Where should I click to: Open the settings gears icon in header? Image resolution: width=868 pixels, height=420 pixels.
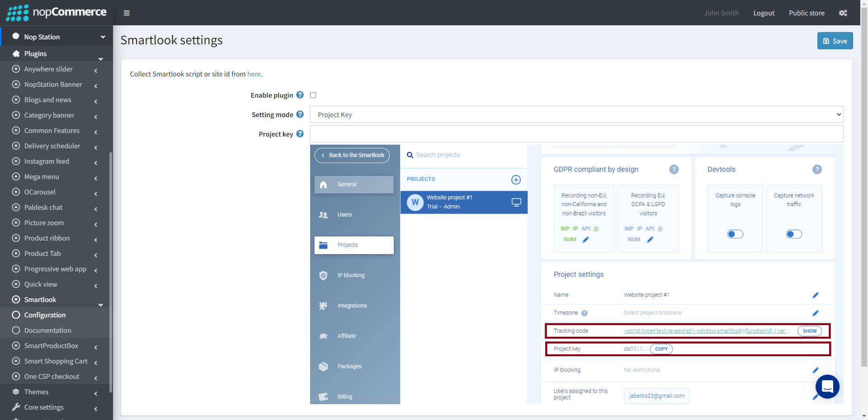click(843, 13)
